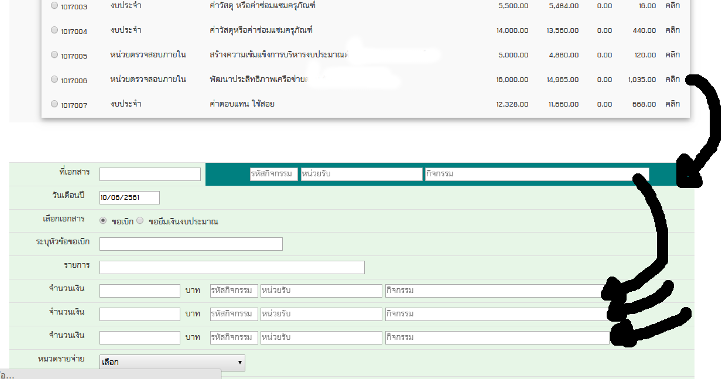Click the spent value 13,560.00

click(562, 30)
